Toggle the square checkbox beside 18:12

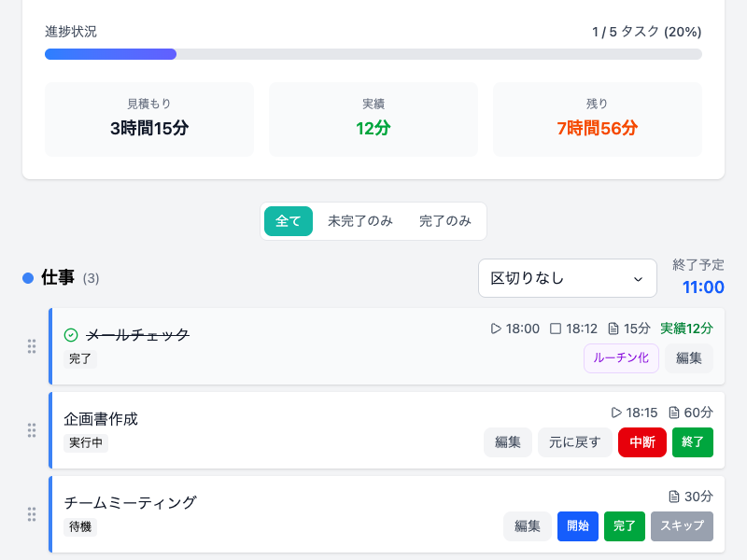coord(557,329)
